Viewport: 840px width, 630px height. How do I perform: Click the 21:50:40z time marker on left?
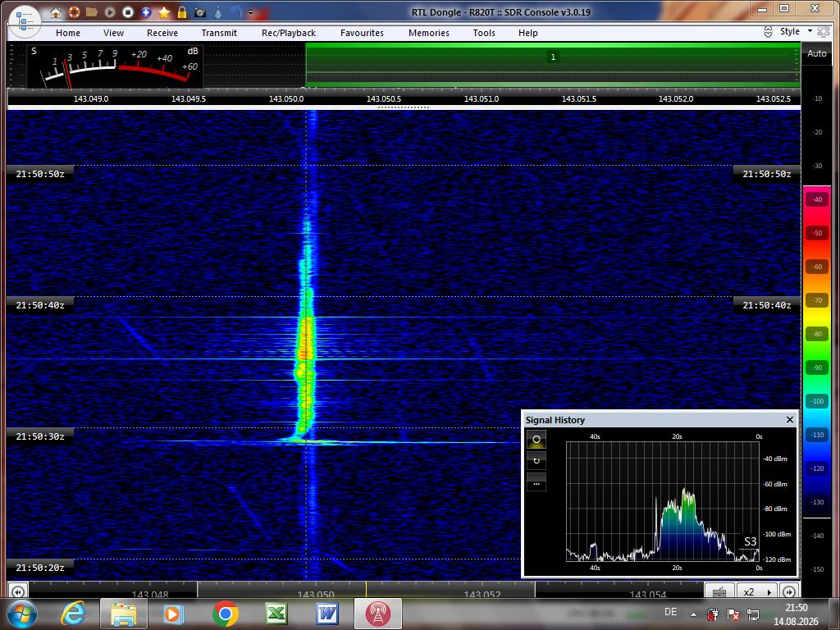tap(40, 305)
